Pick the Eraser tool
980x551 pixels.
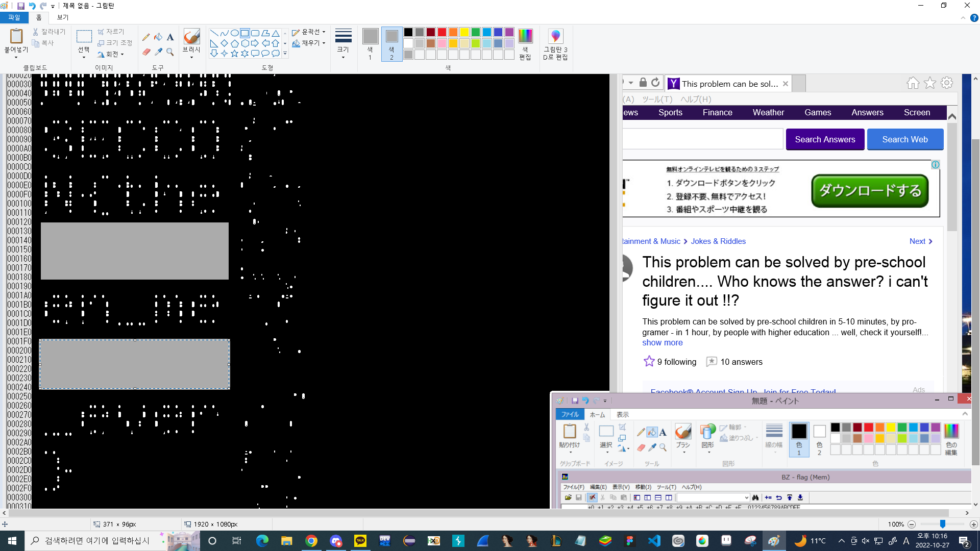click(146, 52)
